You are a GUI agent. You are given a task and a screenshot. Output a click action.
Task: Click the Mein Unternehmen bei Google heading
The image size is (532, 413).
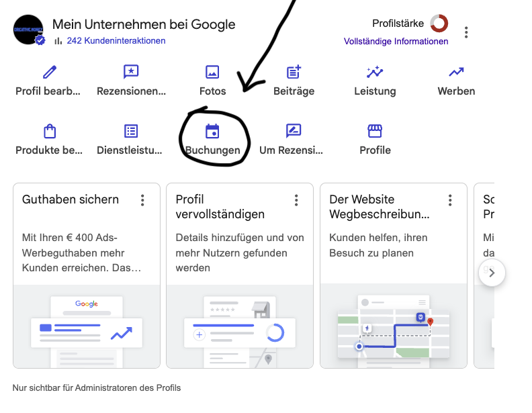[144, 24]
